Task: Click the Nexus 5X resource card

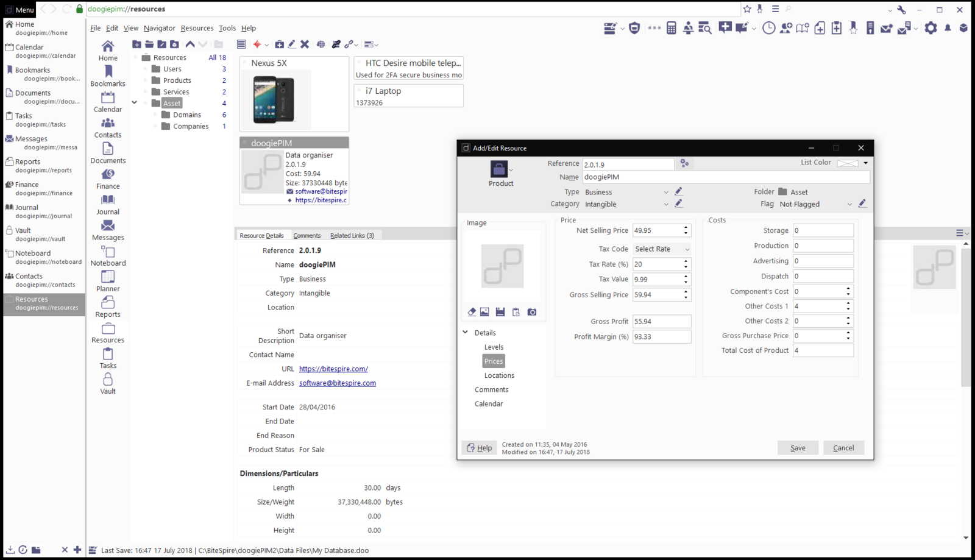Action: (294, 94)
